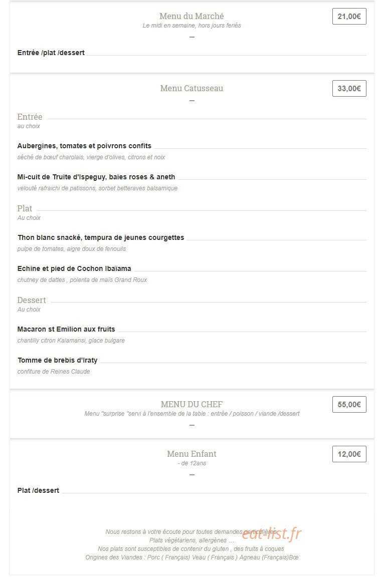Click the eat-list.fr watermark link

272,533
